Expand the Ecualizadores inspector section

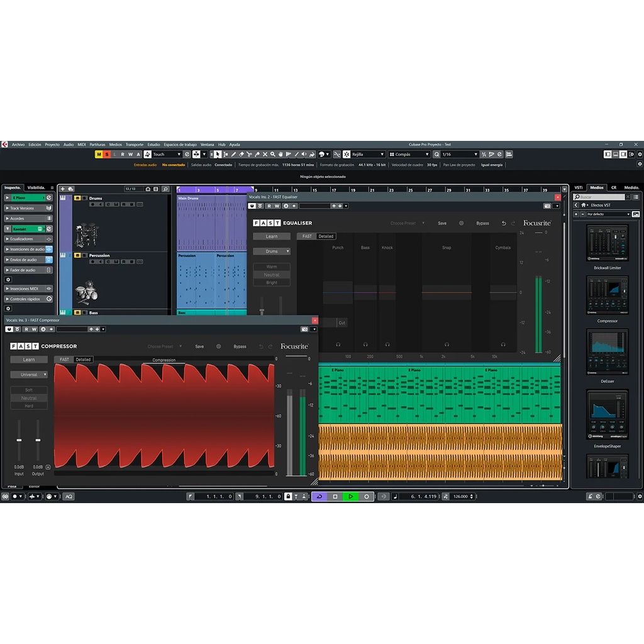28,239
